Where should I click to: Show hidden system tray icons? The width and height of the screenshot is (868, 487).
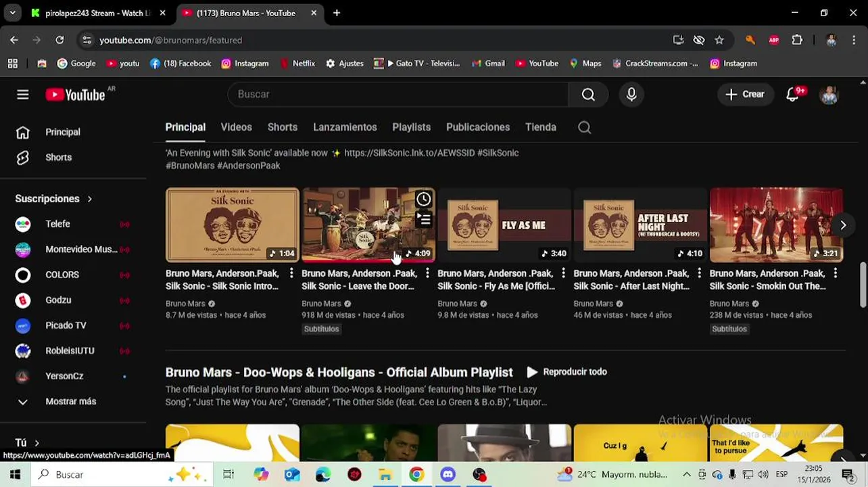(x=687, y=475)
